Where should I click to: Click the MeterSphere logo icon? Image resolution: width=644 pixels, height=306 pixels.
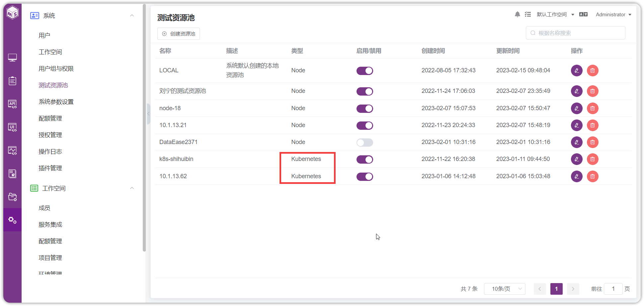(x=13, y=13)
